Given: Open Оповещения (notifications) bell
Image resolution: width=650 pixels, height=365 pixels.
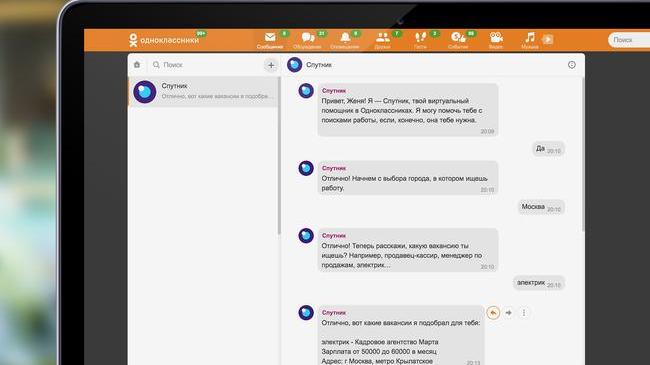Looking at the screenshot, I should pyautogui.click(x=345, y=40).
